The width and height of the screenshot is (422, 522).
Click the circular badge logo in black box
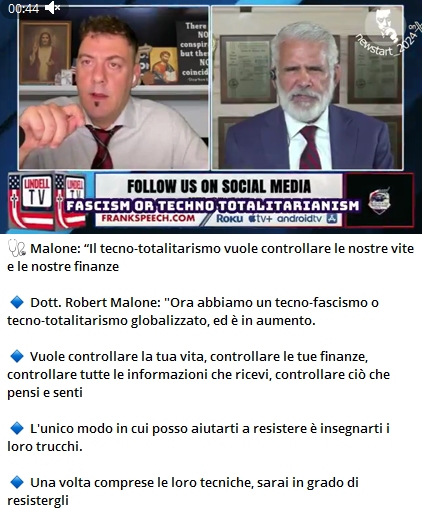tap(379, 201)
